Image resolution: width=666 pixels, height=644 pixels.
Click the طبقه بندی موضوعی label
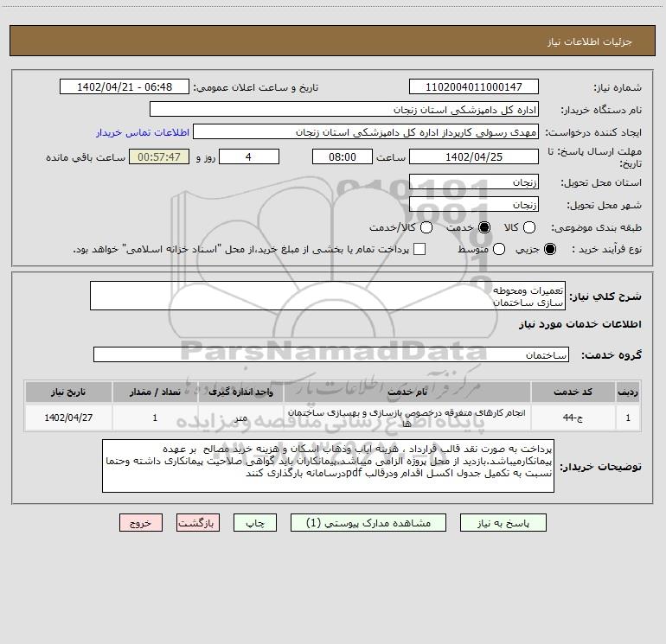click(x=596, y=227)
